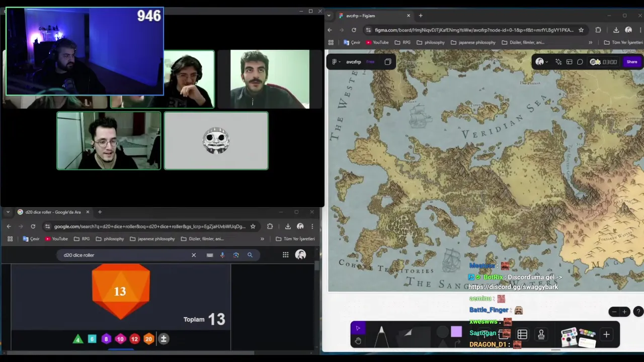Screen dimensions: 644x362
Task: Insert a FigJam table
Action: click(522, 334)
